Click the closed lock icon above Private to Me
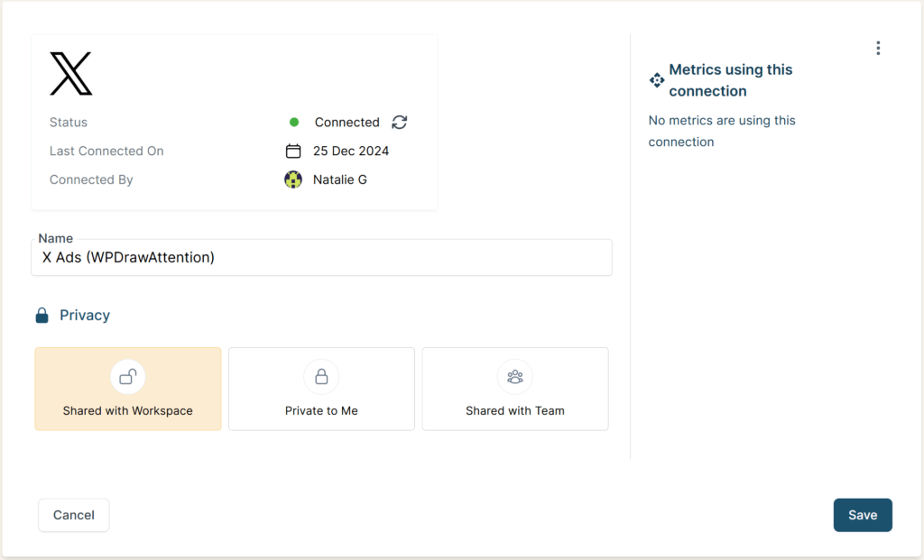 click(321, 376)
